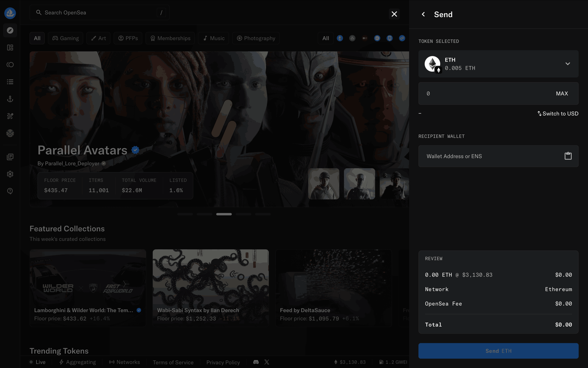
Task: Click the ETH token logo in selector
Action: pos(433,64)
